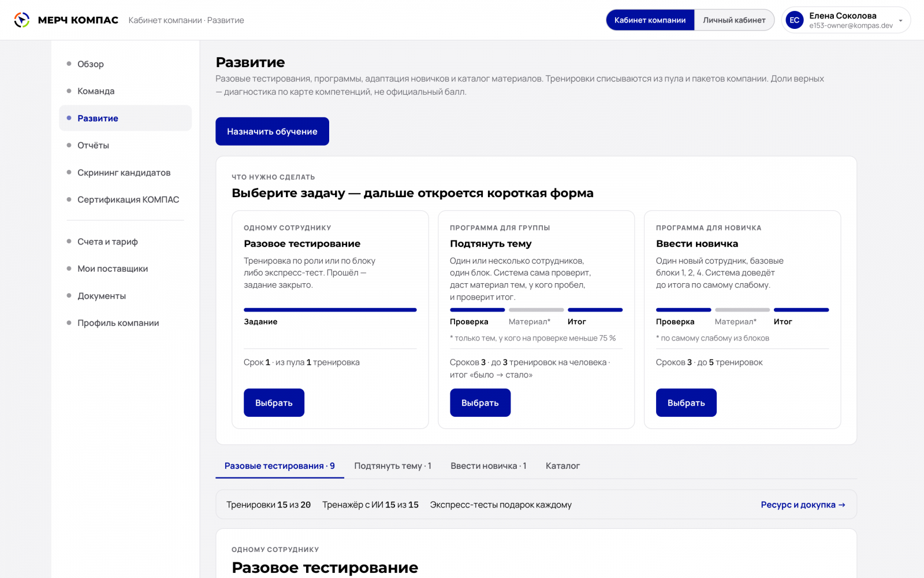Click the Разовое тестирование card title
924x578 pixels.
[x=302, y=244]
